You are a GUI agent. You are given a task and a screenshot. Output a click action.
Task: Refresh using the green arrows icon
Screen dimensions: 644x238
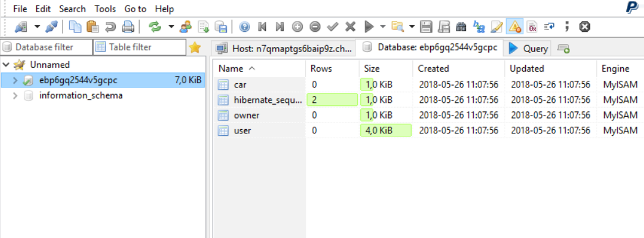(155, 27)
